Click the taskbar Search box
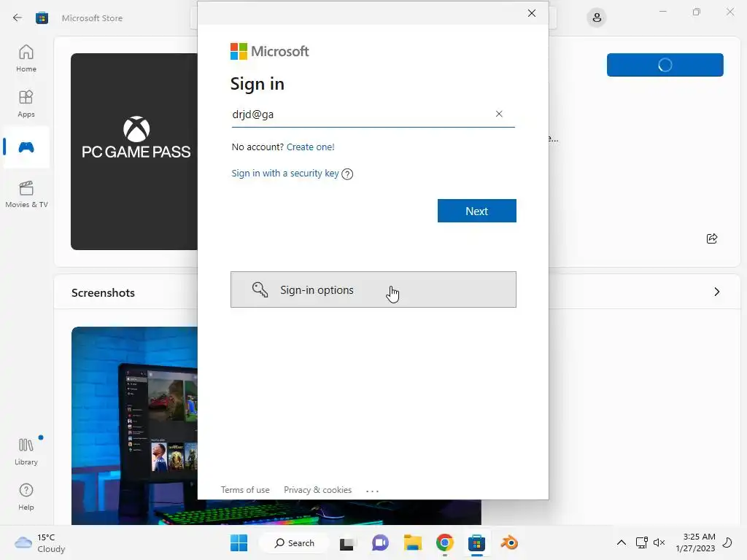This screenshot has height=560, width=747. (294, 542)
